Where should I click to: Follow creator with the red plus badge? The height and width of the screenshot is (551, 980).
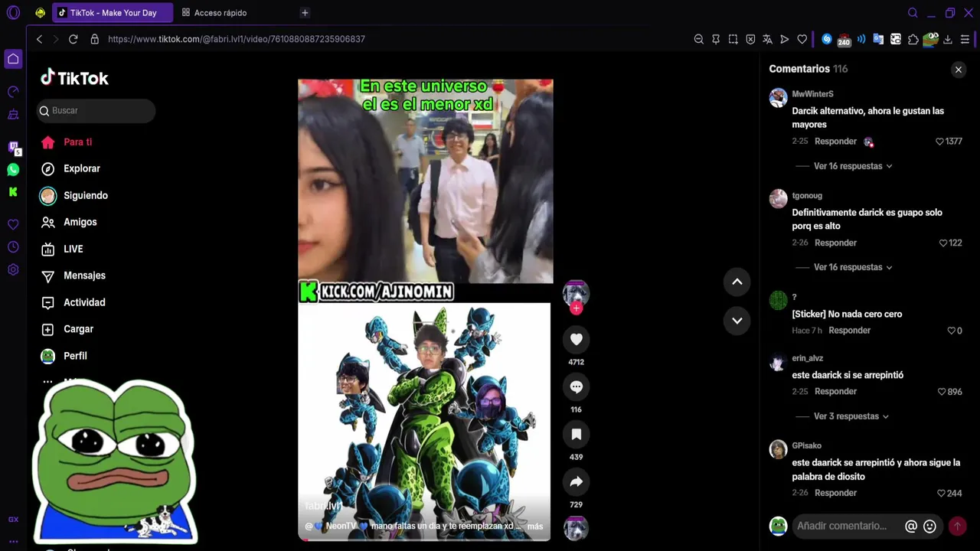pos(576,308)
